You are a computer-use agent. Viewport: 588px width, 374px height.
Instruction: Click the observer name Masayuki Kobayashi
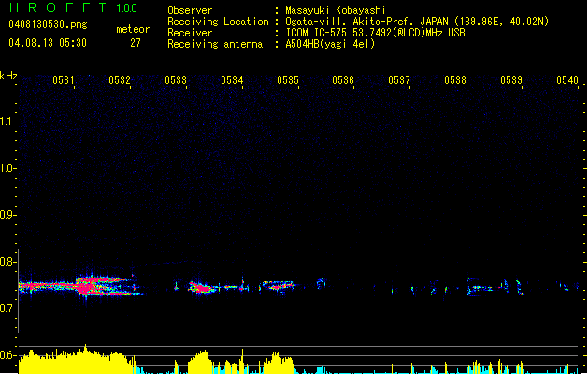point(336,10)
